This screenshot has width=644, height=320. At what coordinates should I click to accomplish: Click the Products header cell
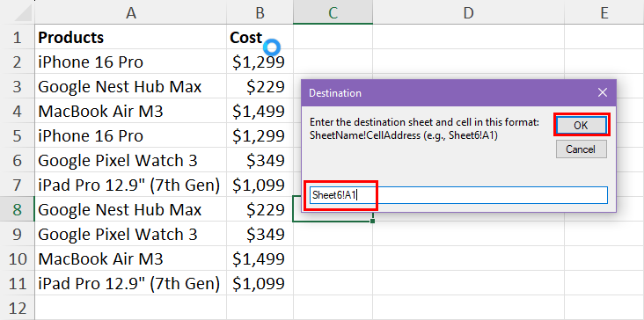click(130, 37)
